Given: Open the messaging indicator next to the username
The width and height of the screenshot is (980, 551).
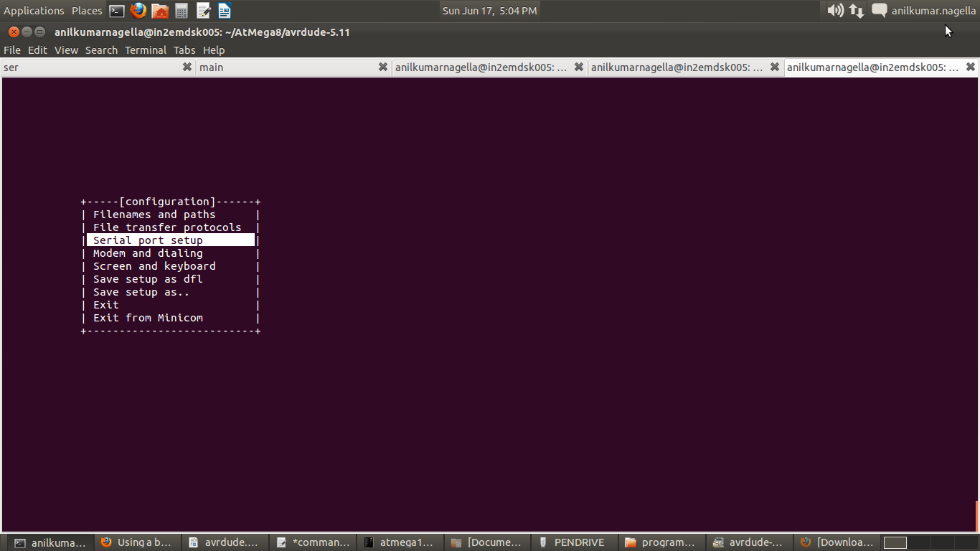Looking at the screenshot, I should click(x=879, y=11).
